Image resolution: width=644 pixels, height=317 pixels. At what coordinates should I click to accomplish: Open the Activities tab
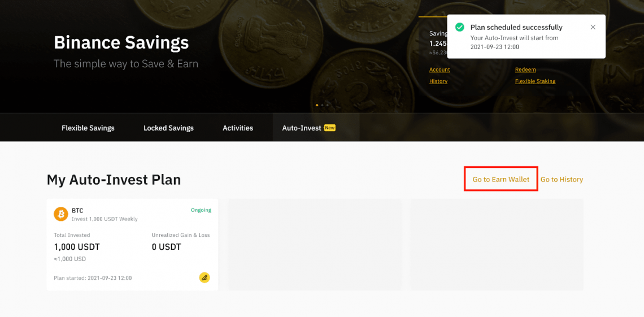238,128
